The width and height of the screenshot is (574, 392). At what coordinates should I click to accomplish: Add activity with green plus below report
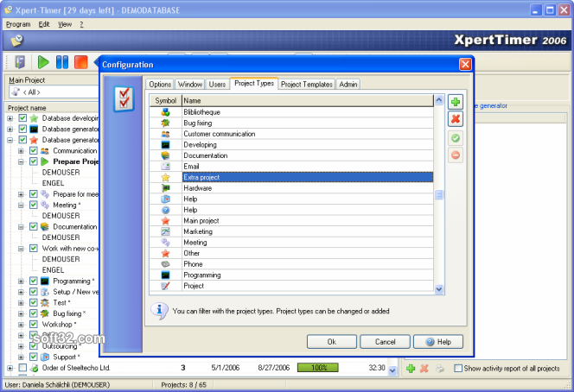[x=411, y=368]
